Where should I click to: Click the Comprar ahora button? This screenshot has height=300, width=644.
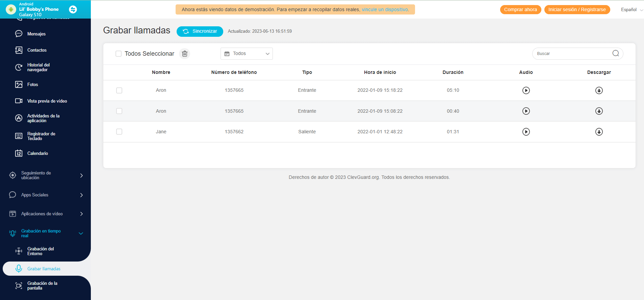point(520,9)
